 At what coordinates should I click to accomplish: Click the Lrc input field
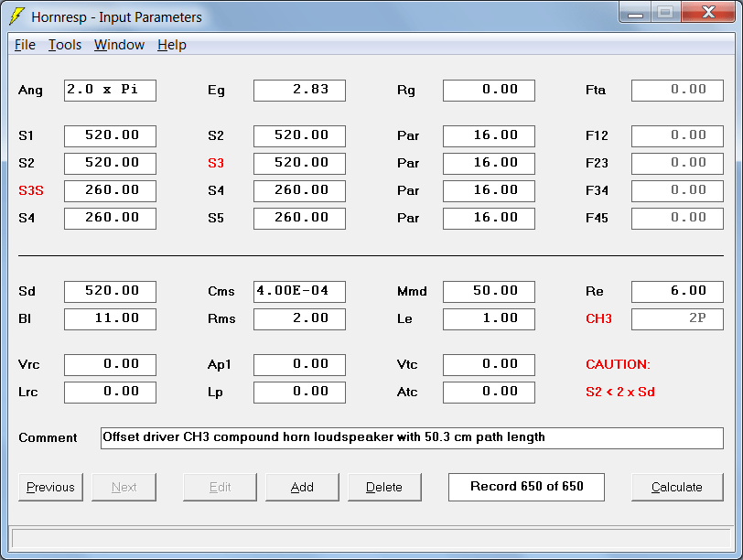(x=110, y=393)
